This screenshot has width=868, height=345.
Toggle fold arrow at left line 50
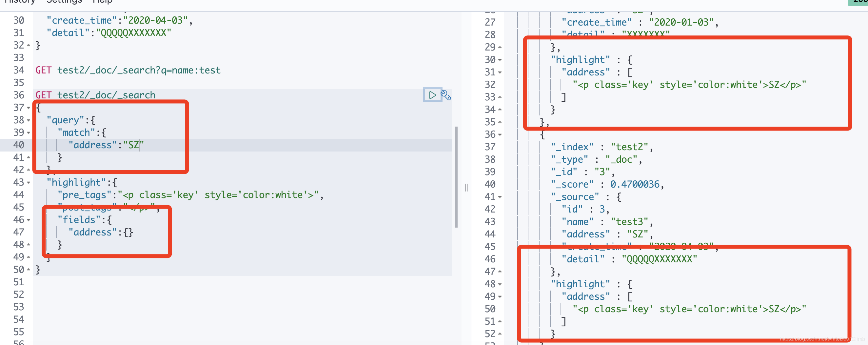pyautogui.click(x=29, y=270)
